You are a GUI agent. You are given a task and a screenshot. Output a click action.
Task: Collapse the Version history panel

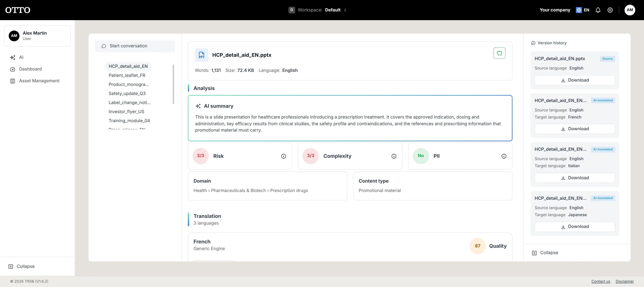(x=545, y=253)
